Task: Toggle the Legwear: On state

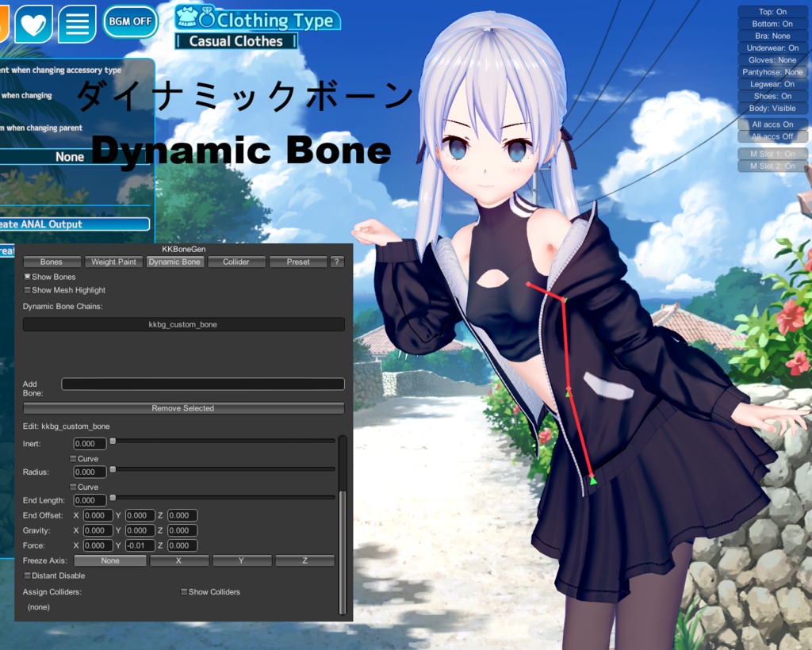Action: pyautogui.click(x=772, y=84)
